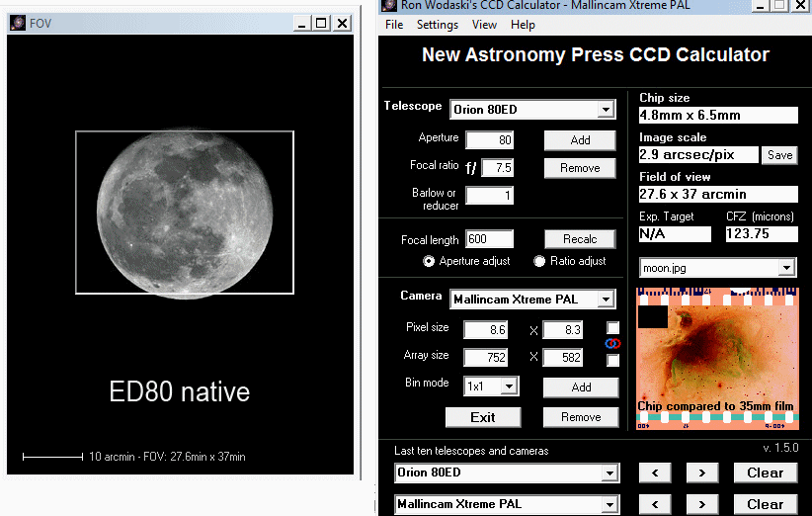Open the Bin mode 1x1 dropdown
Viewport: 812px width, 516px height.
pos(509,386)
